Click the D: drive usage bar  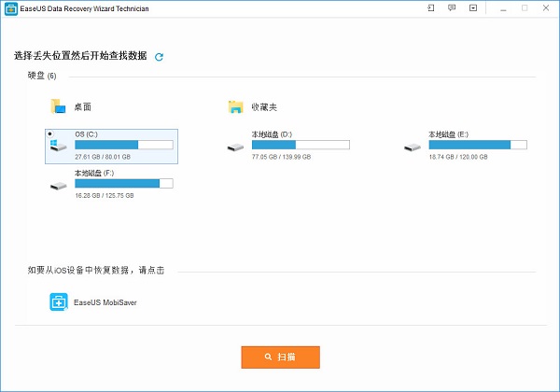coord(301,145)
